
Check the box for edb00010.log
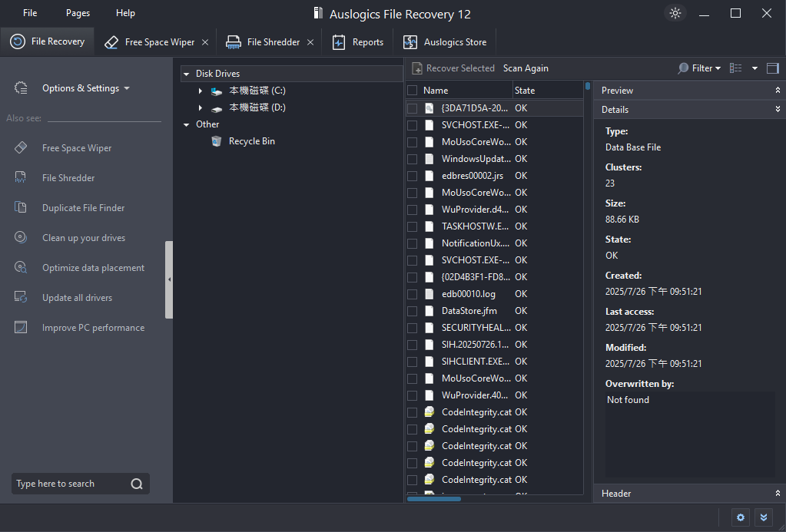click(x=412, y=294)
